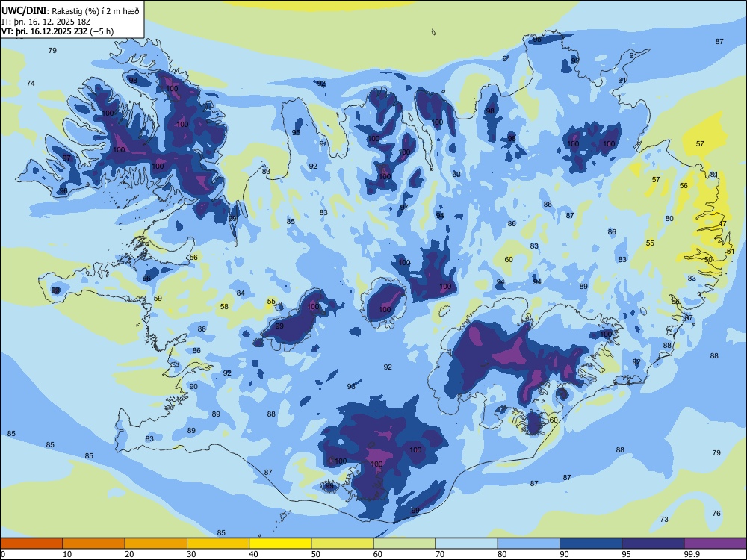Image resolution: width=747 pixels, height=560 pixels.
Task: Click the '93' humidity value on the map
Action: pyautogui.click(x=456, y=174)
